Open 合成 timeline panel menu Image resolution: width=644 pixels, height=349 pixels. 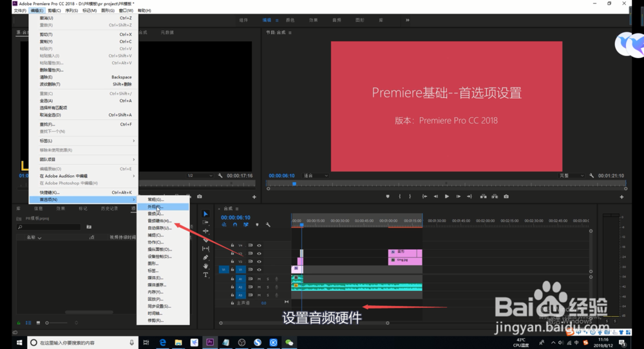pos(237,209)
